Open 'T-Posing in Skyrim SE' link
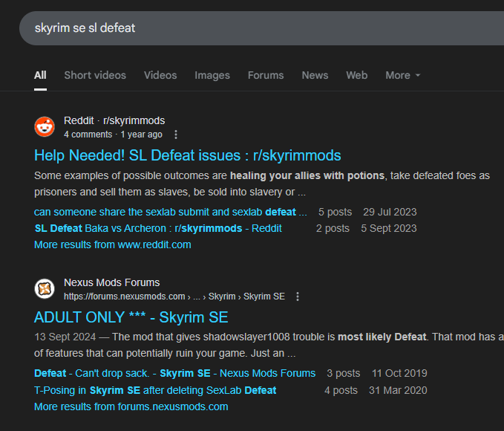Viewport: 504px width, 431px height. [155, 390]
